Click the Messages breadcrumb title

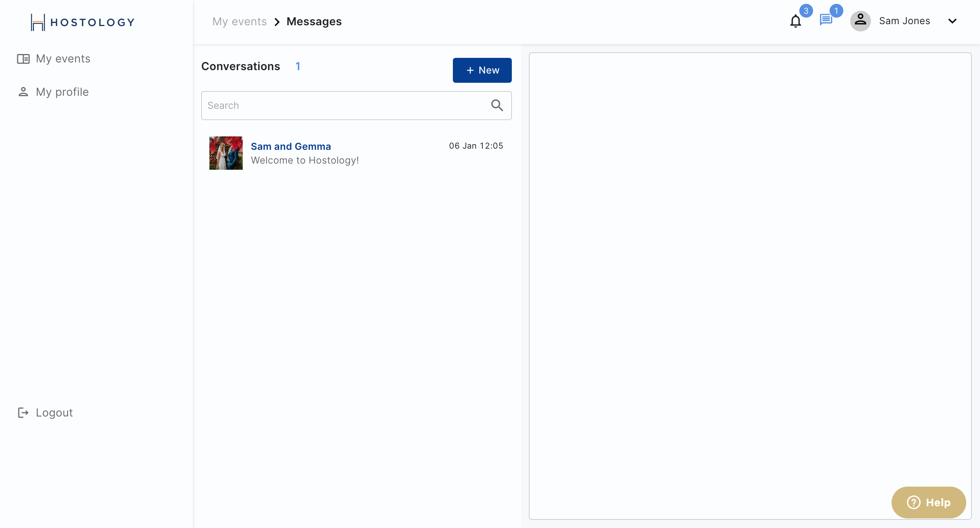pyautogui.click(x=314, y=21)
